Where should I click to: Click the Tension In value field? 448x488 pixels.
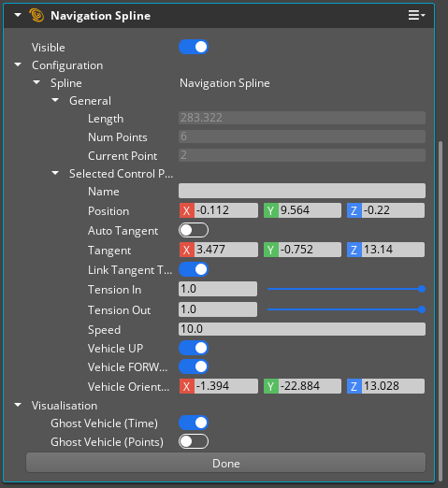pos(218,289)
